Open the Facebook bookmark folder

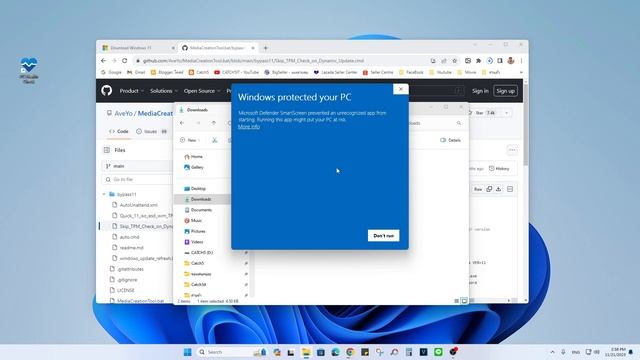(411, 72)
